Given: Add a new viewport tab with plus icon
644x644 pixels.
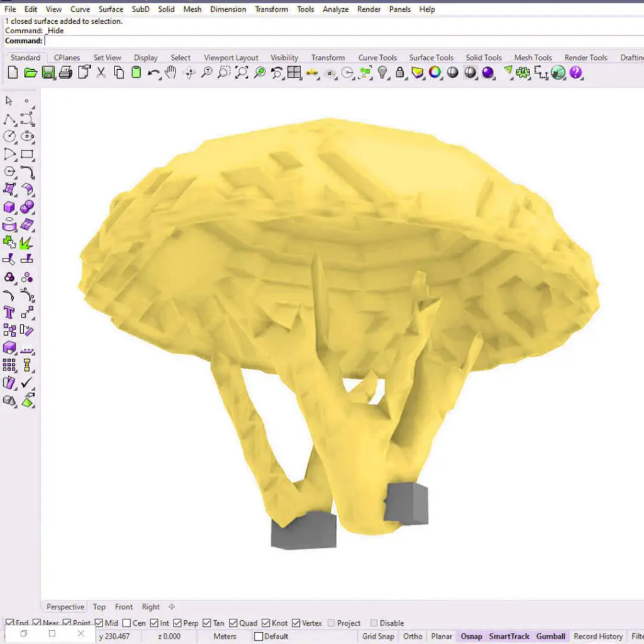Looking at the screenshot, I should (172, 607).
